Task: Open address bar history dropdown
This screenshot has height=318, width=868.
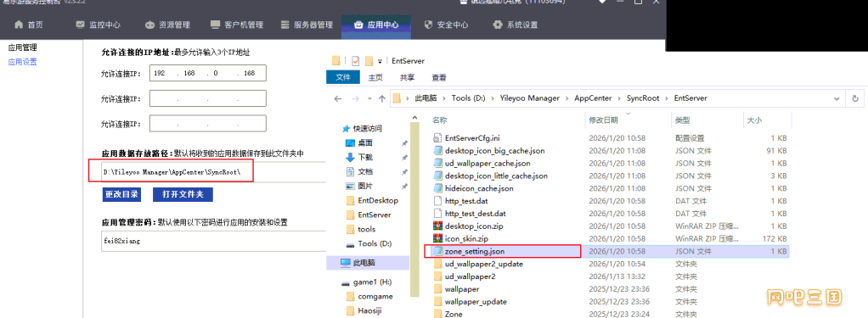Action: click(836, 98)
